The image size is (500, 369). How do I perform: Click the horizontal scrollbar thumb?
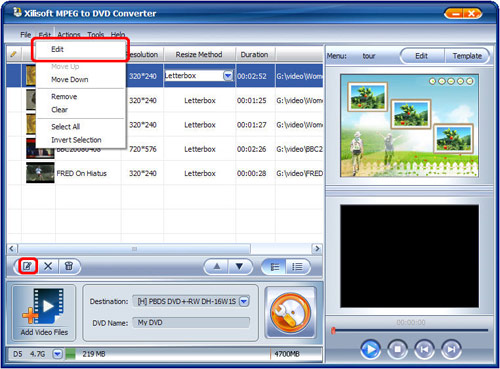pyautogui.click(x=134, y=249)
